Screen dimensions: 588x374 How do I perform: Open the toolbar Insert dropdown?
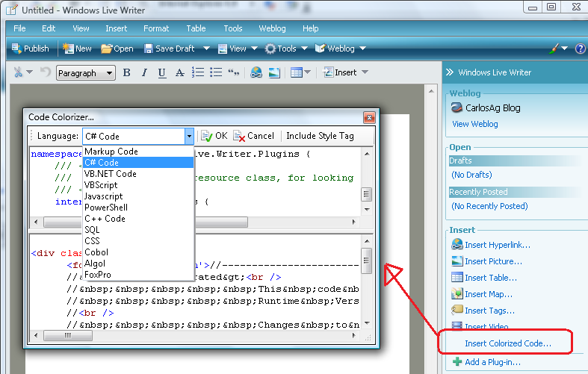(x=345, y=72)
